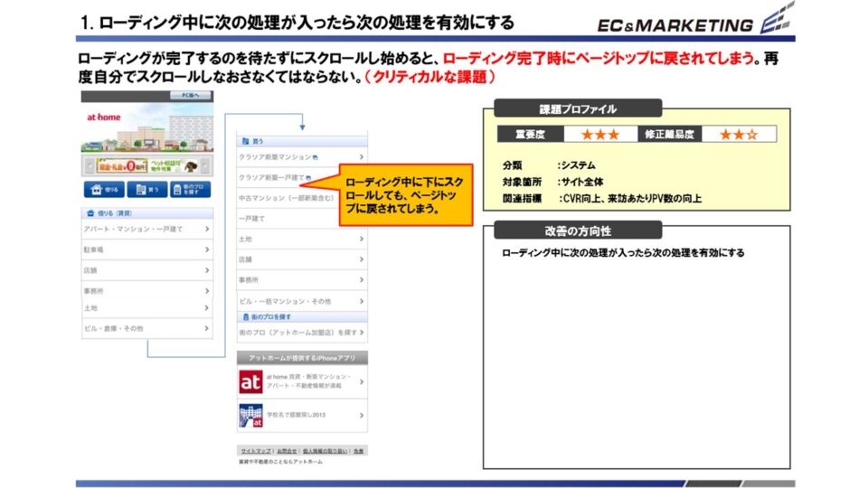This screenshot has height=488, width=868.
Task: Open アパート・マンション・一戸建て row
Action: 147,229
